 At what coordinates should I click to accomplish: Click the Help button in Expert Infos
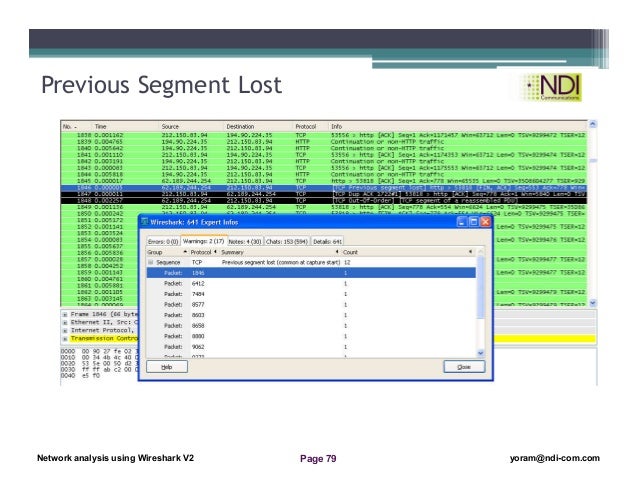(x=167, y=367)
